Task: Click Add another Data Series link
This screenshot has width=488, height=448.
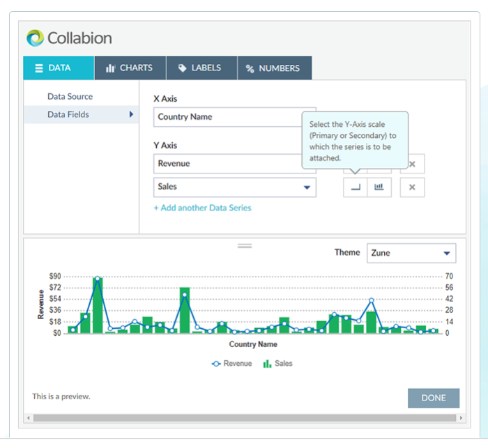Action: (x=202, y=208)
